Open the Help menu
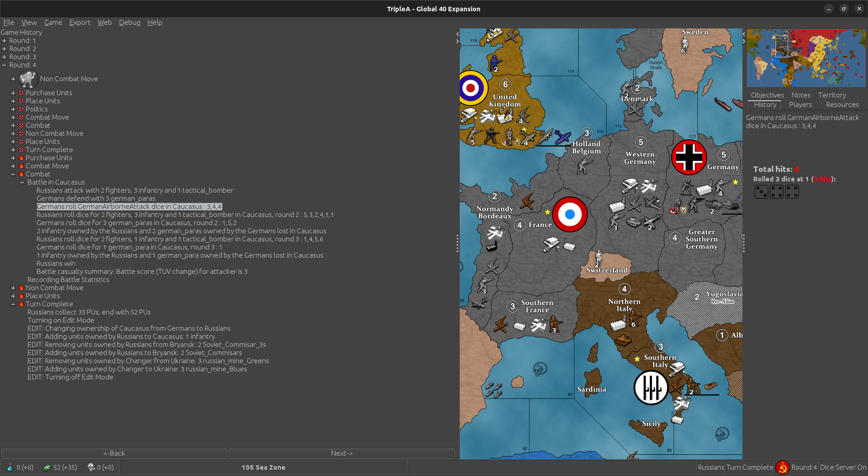Screen dimensions: 868x476 (154, 23)
